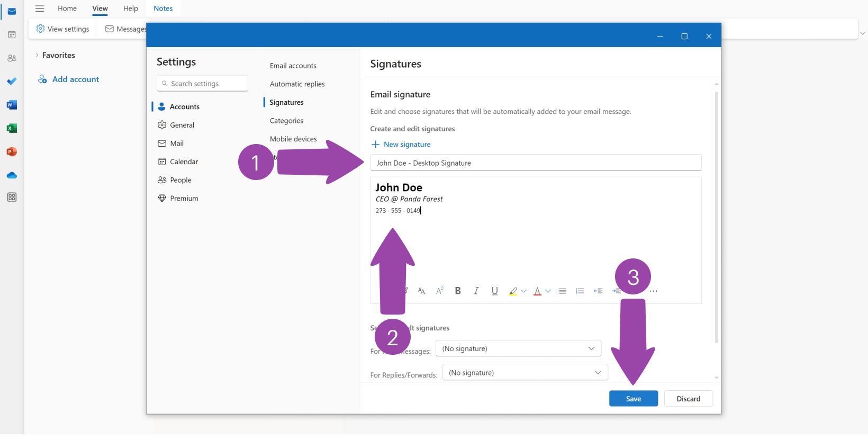Toggle italic formatting in signature editor
The width and height of the screenshot is (868, 439).
[476, 291]
